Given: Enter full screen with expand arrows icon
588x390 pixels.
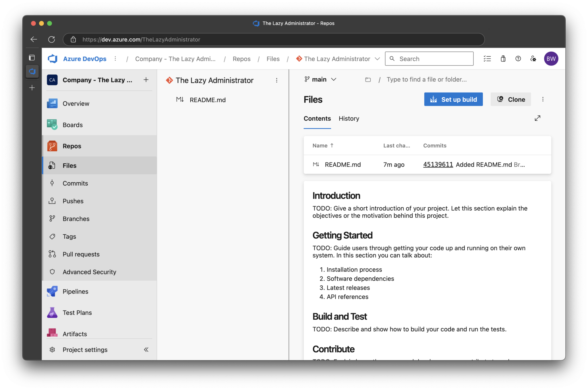Looking at the screenshot, I should pos(537,118).
